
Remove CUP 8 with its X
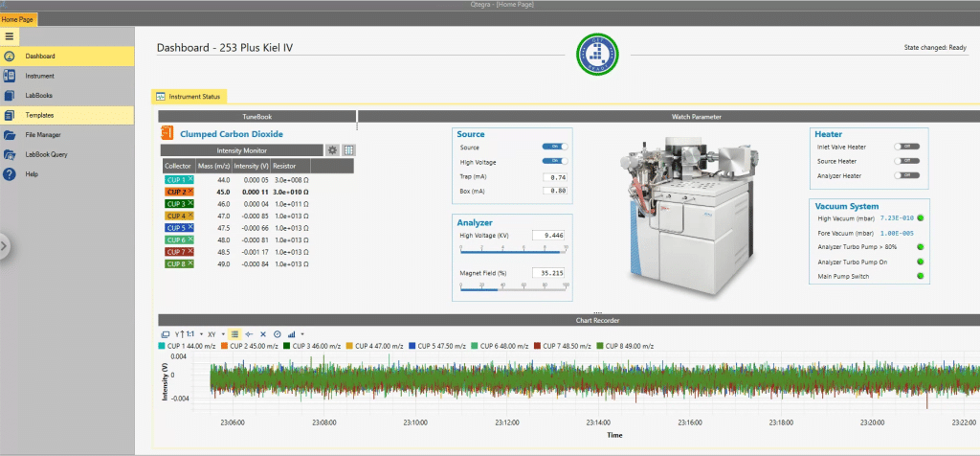coord(190,263)
